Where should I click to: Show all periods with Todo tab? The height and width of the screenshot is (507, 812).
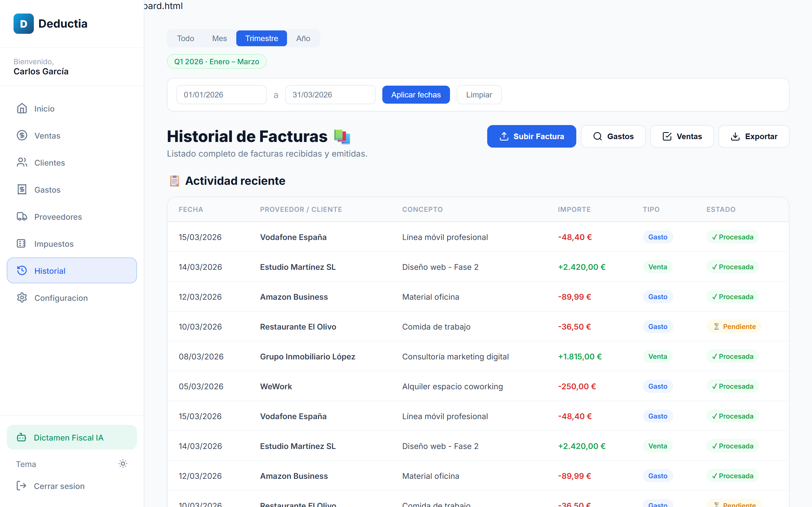186,38
